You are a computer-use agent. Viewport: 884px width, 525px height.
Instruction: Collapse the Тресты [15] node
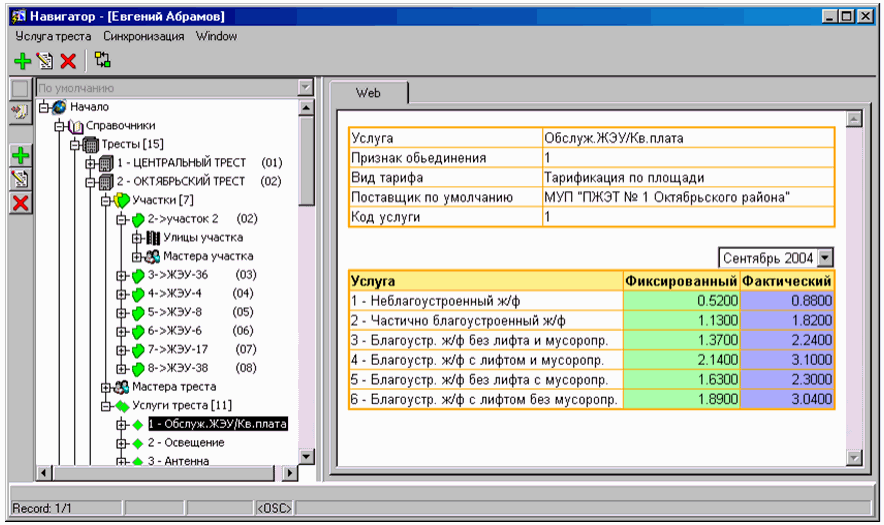point(75,145)
